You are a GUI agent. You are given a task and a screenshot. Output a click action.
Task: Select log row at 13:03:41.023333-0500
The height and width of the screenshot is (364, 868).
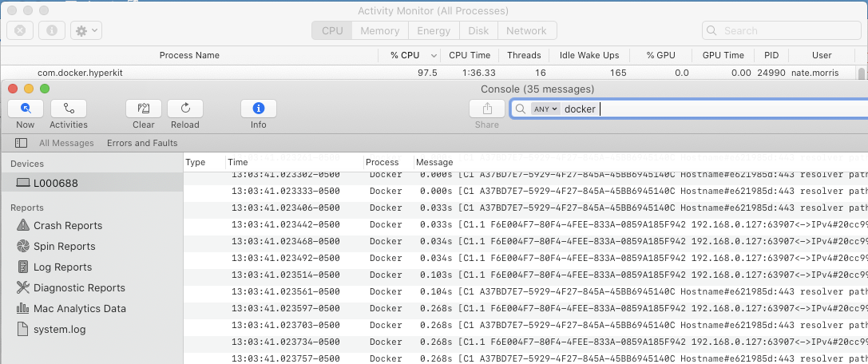coord(526,191)
